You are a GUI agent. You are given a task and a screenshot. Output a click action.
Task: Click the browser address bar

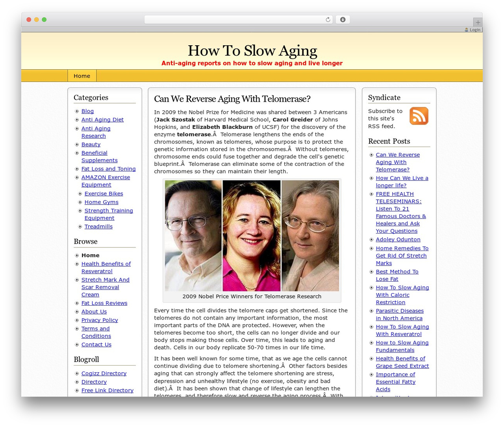(239, 20)
